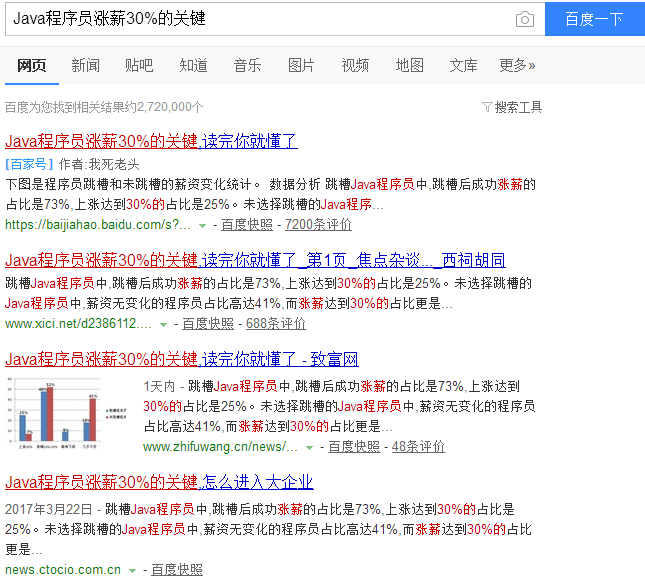Expand the arrow next to baijiahao.baidu.com URL

pos(202,225)
